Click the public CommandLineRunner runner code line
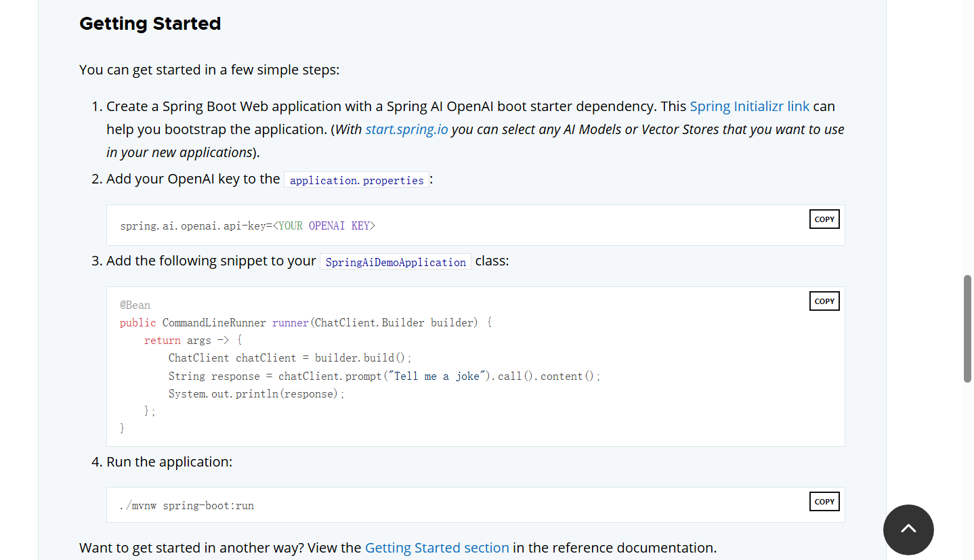 click(306, 323)
